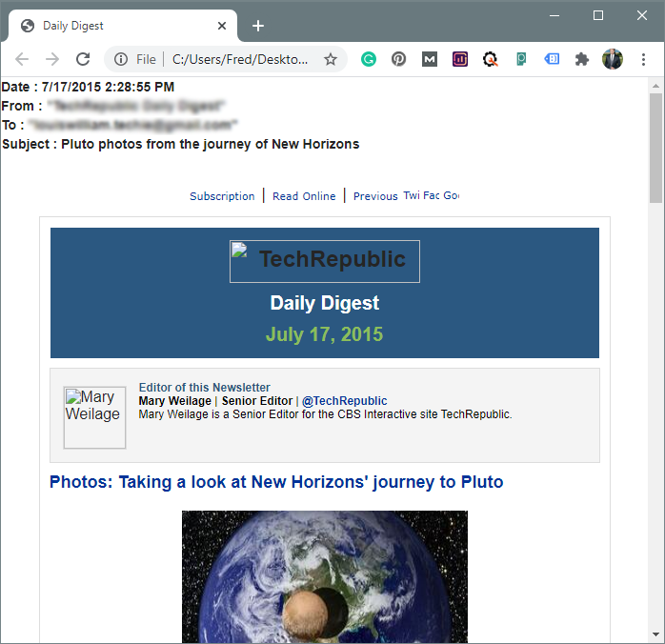The height and width of the screenshot is (644, 665).
Task: Click the @TechRepublic Twitter handle link
Action: point(345,401)
